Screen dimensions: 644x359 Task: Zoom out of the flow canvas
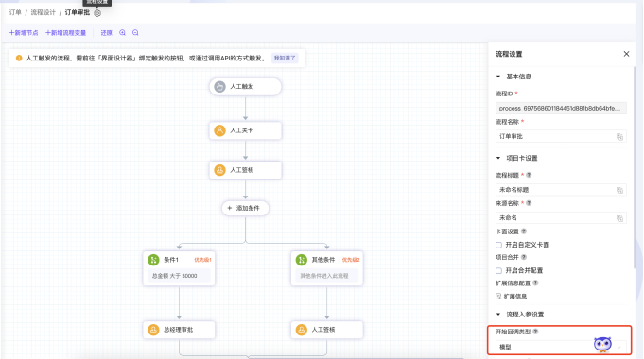(135, 33)
